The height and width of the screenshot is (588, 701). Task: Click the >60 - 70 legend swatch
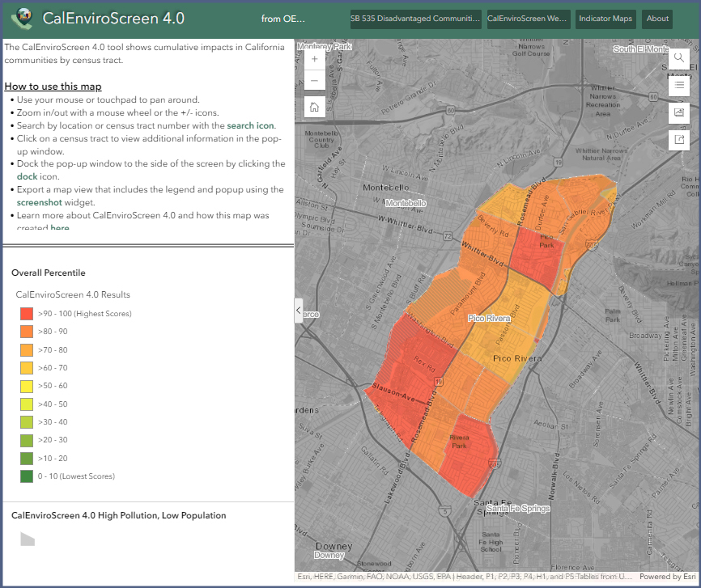27,368
